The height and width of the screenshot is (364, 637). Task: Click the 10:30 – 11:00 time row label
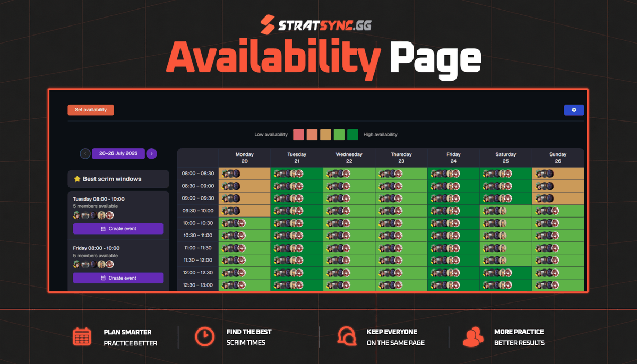[x=197, y=236]
